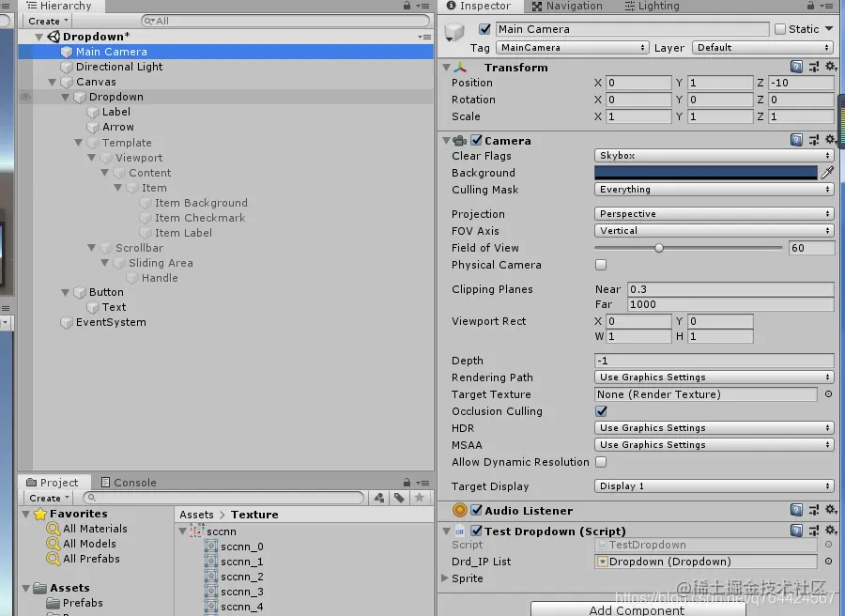Image resolution: width=845 pixels, height=616 pixels.
Task: Adjust the Field of View slider
Action: pos(659,248)
